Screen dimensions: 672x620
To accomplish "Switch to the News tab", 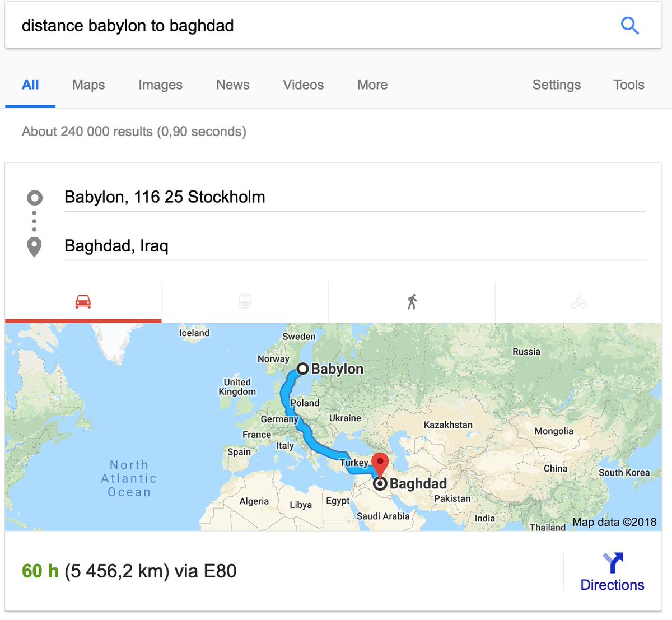I will coord(232,85).
